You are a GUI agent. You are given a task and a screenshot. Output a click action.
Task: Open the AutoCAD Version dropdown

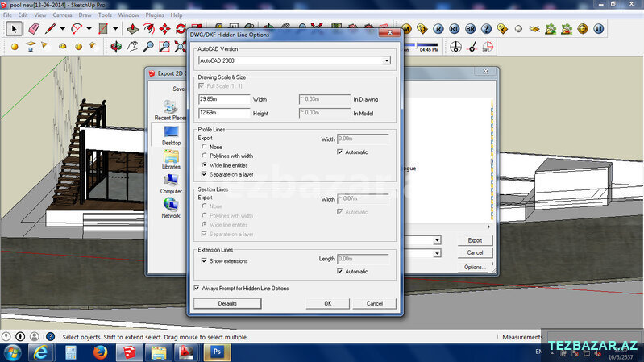click(x=387, y=60)
